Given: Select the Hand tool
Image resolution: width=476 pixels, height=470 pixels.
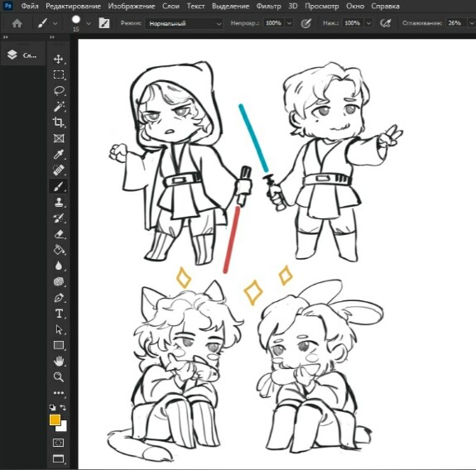Looking at the screenshot, I should click(59, 361).
